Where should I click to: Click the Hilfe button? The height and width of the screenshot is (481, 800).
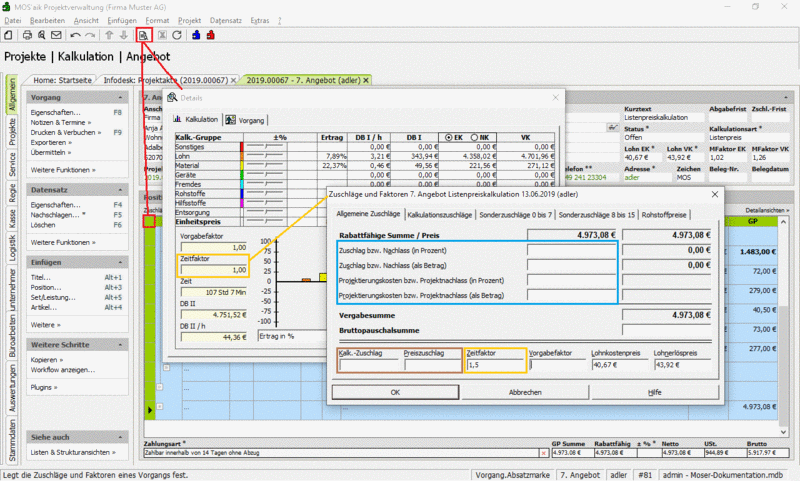pyautogui.click(x=655, y=392)
